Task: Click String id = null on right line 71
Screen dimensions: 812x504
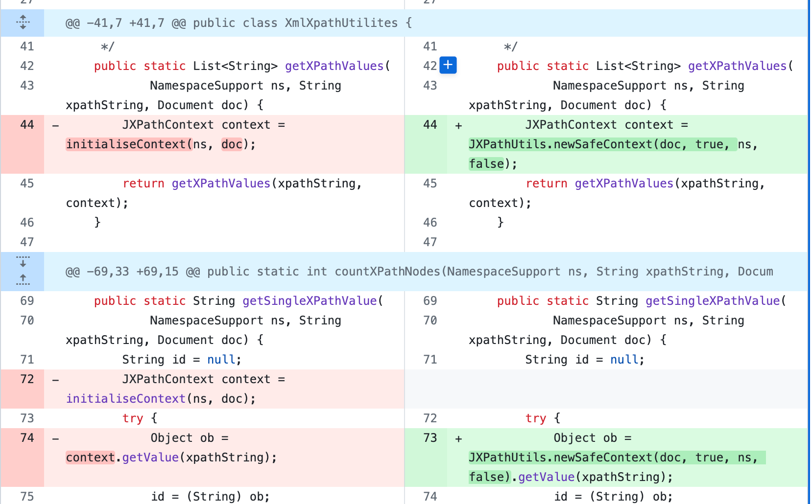Action: [585, 360]
